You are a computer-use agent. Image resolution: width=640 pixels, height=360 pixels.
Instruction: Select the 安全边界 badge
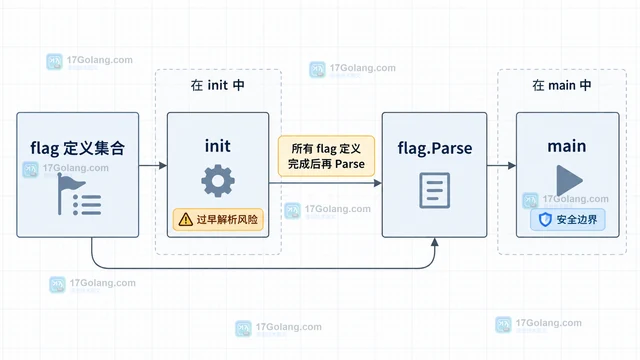coord(568,220)
